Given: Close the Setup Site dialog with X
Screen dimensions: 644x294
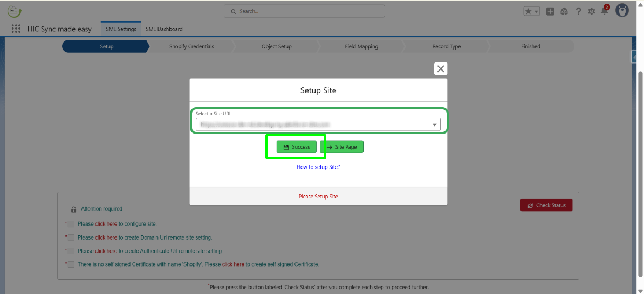Looking at the screenshot, I should (441, 68).
